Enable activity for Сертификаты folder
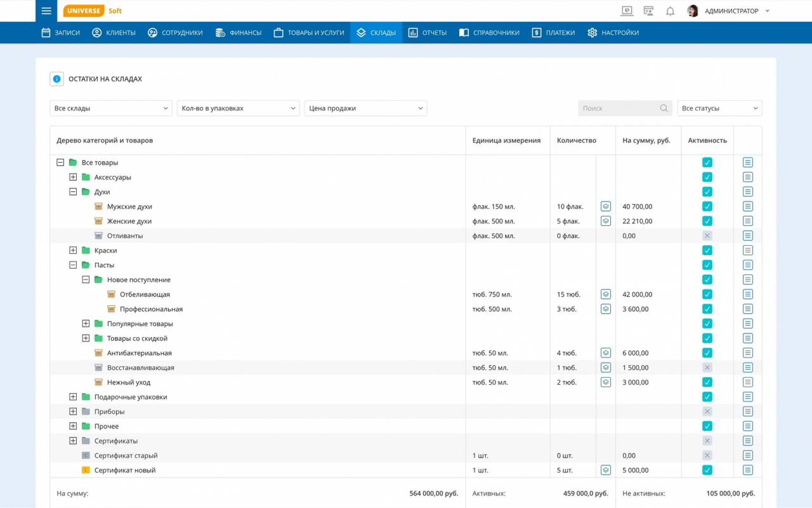 (x=707, y=441)
